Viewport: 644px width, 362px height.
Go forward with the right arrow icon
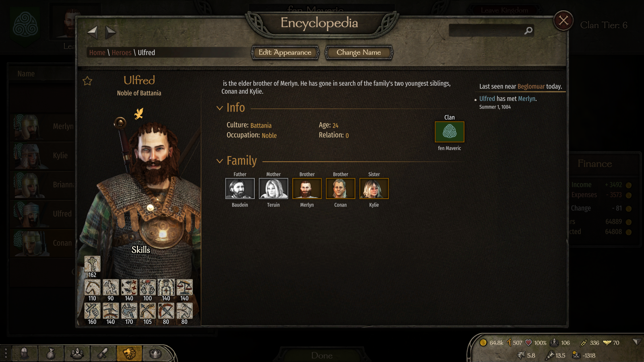111,32
